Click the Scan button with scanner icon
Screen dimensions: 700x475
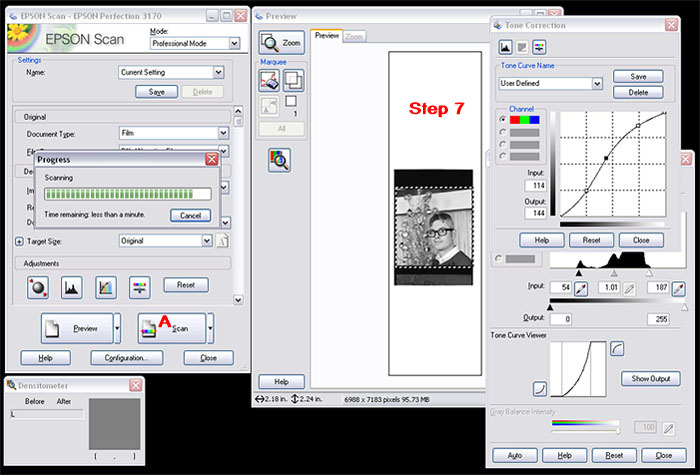click(172, 328)
